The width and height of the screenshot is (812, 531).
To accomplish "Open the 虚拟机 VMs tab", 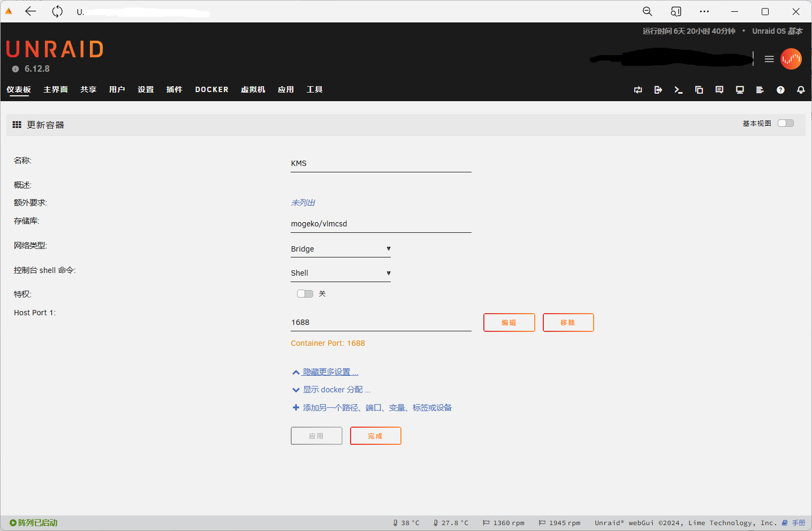I will pyautogui.click(x=253, y=89).
